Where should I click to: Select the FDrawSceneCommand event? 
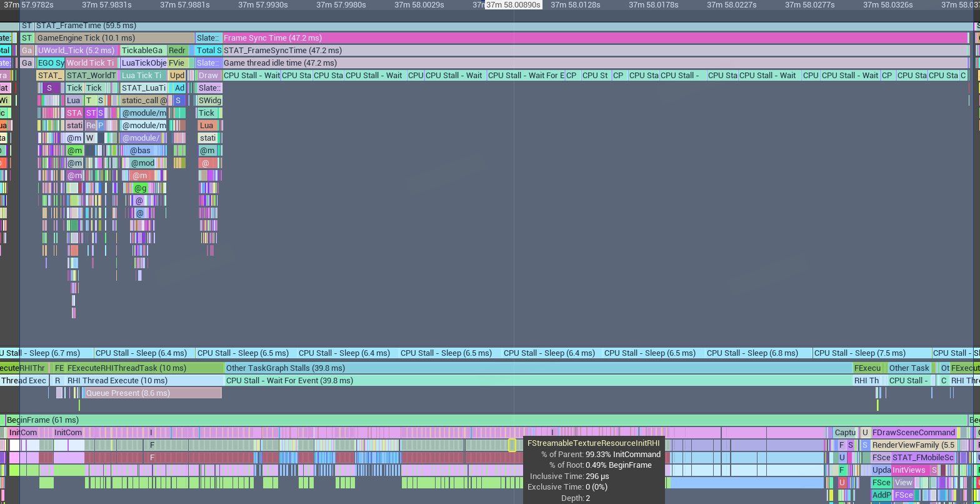tap(914, 433)
